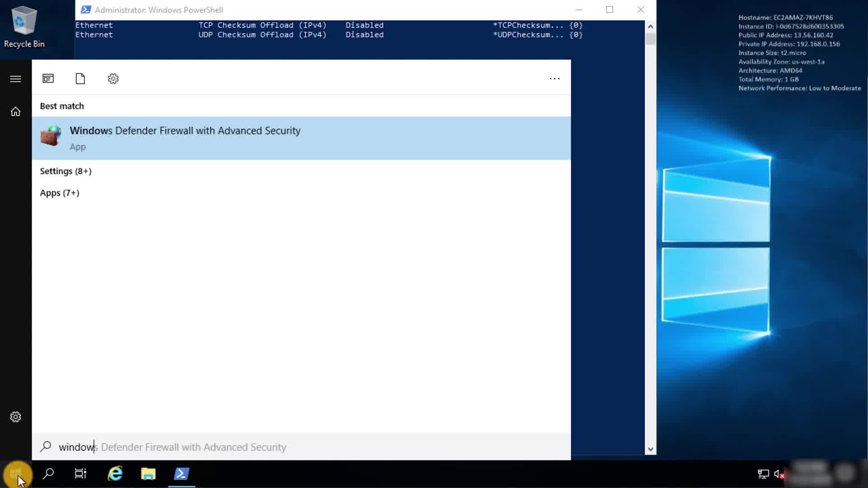Open Task View on the taskbar
Viewport: 868px width, 488px height.
coord(80,474)
